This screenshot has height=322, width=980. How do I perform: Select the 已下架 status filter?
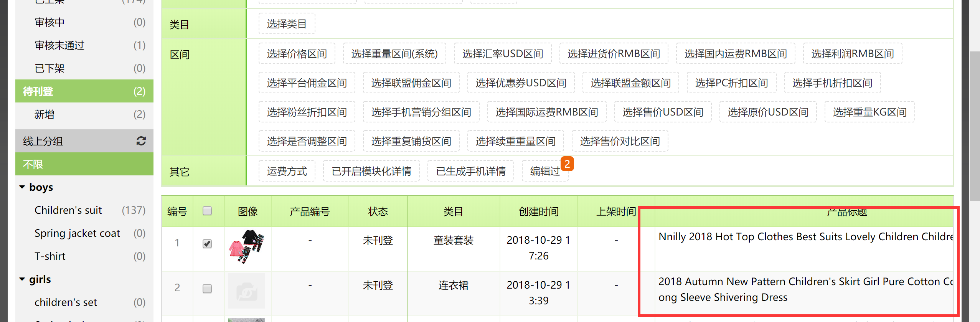pos(84,68)
